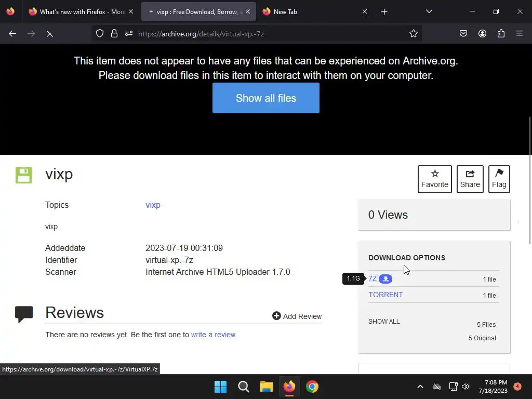Click the green floppy disk software icon
Screen dimensions: 532x399
24,175
